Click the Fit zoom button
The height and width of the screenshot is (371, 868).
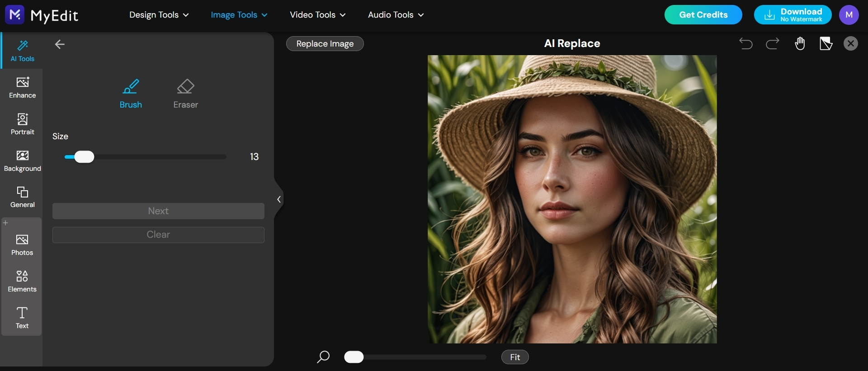click(515, 357)
